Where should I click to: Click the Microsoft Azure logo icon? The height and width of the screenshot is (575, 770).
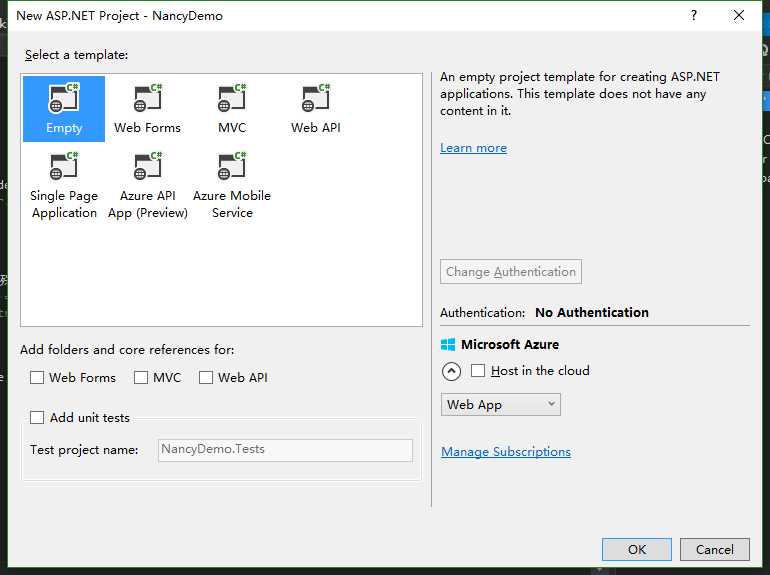448,345
